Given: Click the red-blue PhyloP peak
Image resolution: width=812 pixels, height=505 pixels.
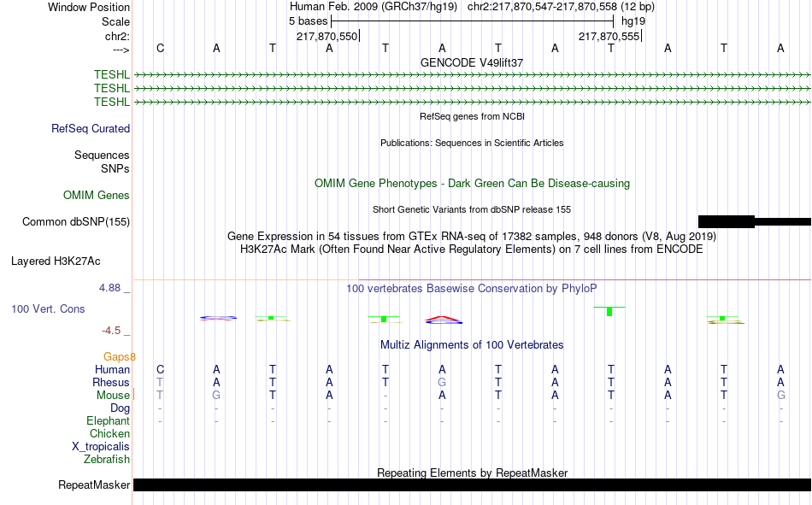Looking at the screenshot, I should pos(444,320).
